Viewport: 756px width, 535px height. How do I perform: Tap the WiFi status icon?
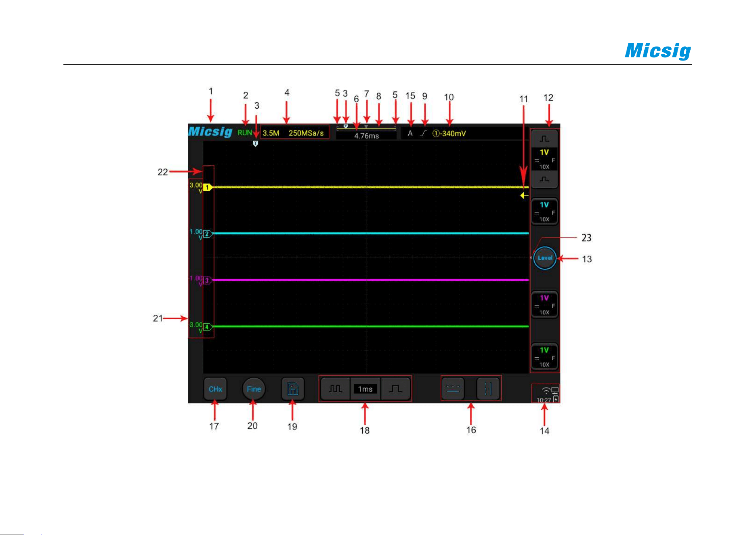(546, 391)
